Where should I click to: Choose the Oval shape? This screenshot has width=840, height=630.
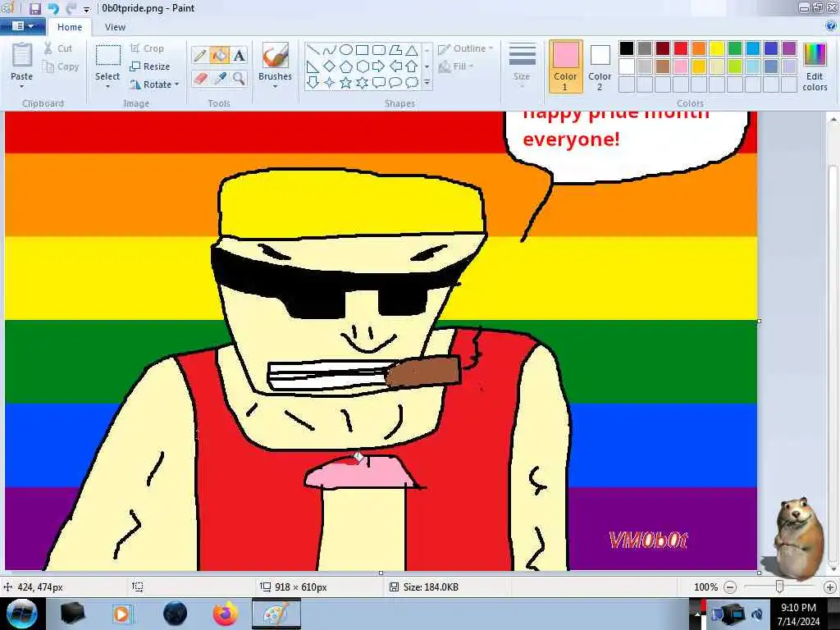(x=346, y=50)
